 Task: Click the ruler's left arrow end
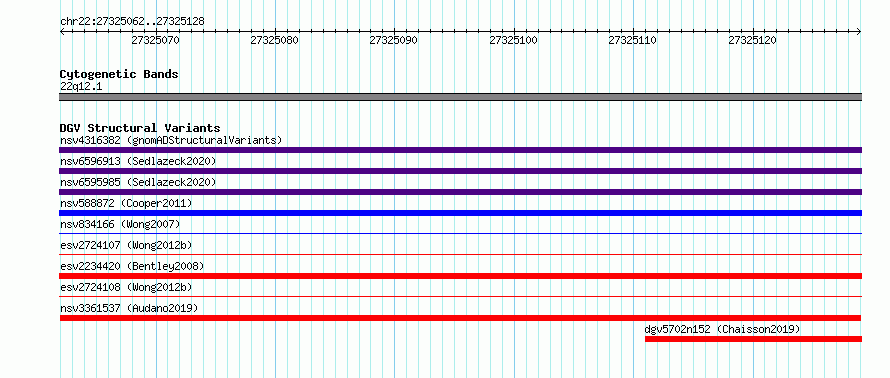pos(62,32)
